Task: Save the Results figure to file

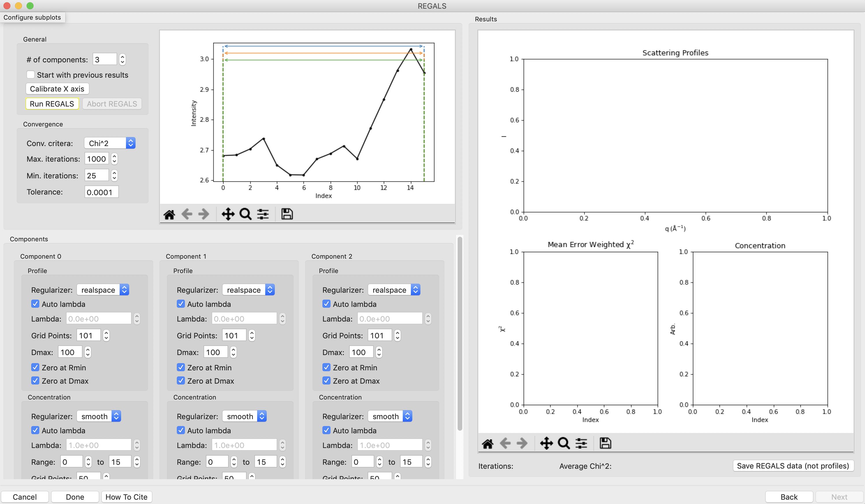Action: [606, 444]
